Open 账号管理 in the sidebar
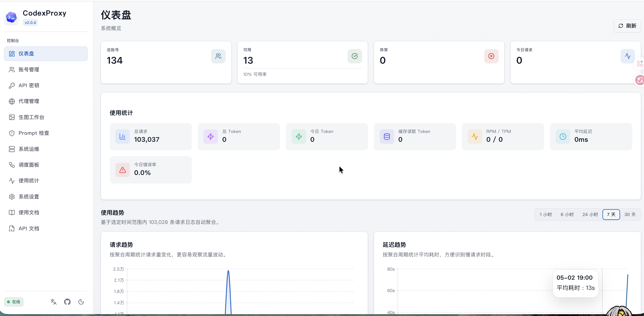644x316 pixels. (x=46, y=70)
